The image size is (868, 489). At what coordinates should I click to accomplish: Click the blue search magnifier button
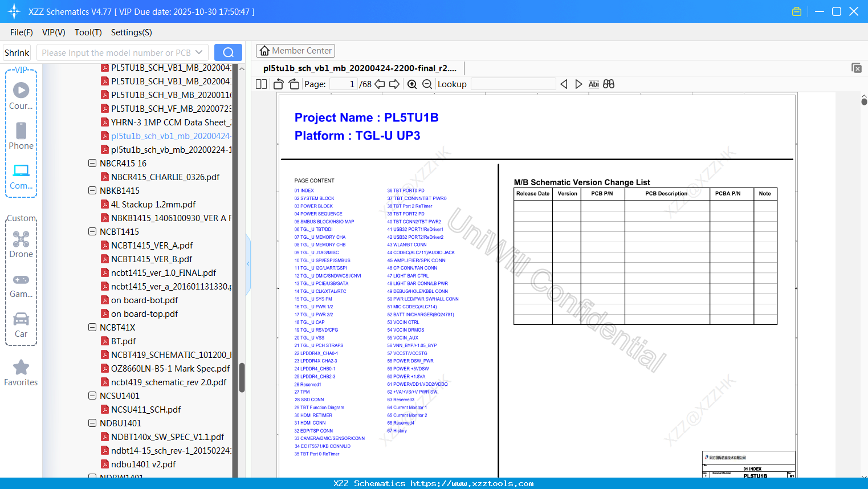coord(228,52)
